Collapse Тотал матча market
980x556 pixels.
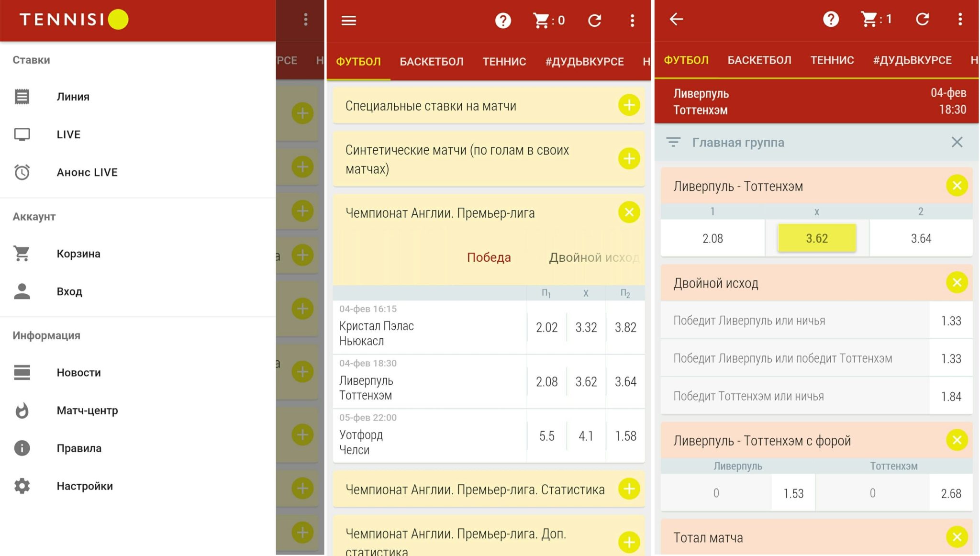coord(957,537)
